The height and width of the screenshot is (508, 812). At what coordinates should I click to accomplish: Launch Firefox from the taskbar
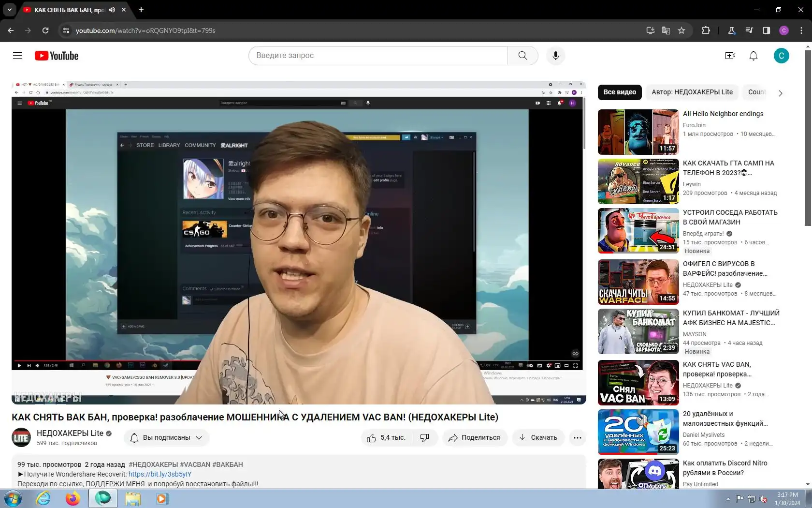tap(73, 499)
